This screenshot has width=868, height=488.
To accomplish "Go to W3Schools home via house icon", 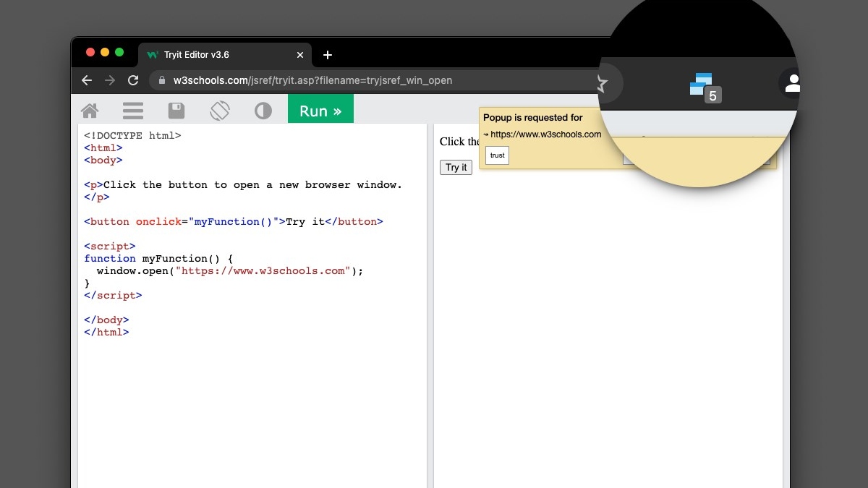I will tap(90, 111).
